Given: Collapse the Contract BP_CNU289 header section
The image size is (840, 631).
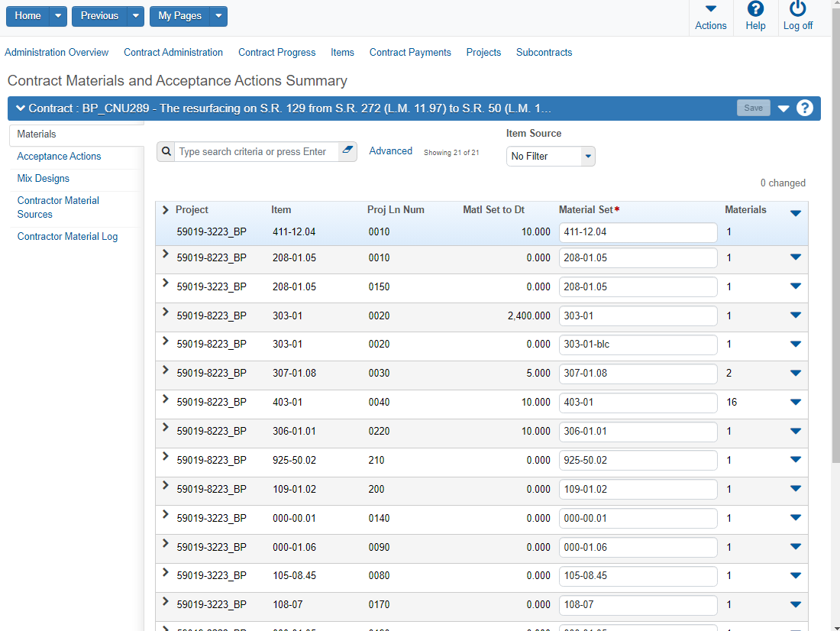Looking at the screenshot, I should click(x=20, y=108).
